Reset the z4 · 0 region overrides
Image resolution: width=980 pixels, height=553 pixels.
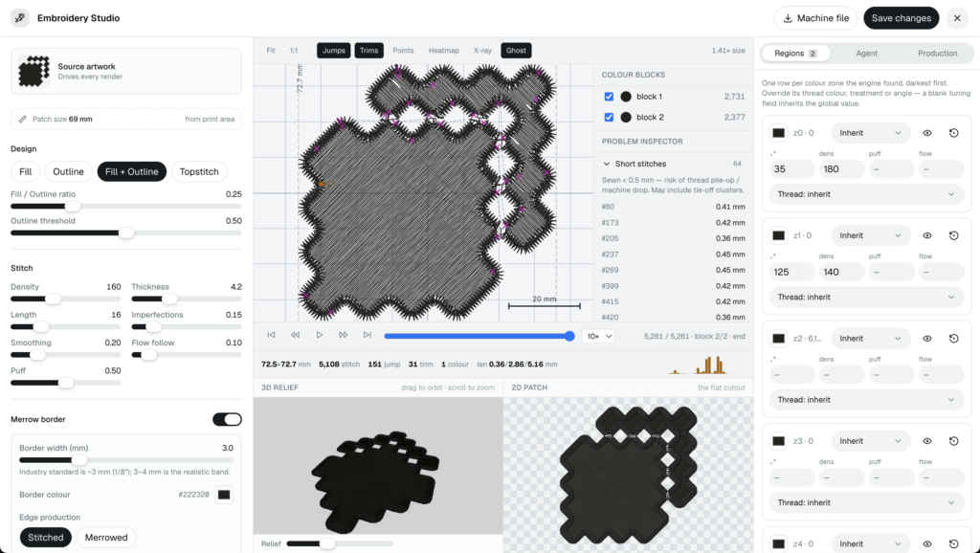click(954, 544)
